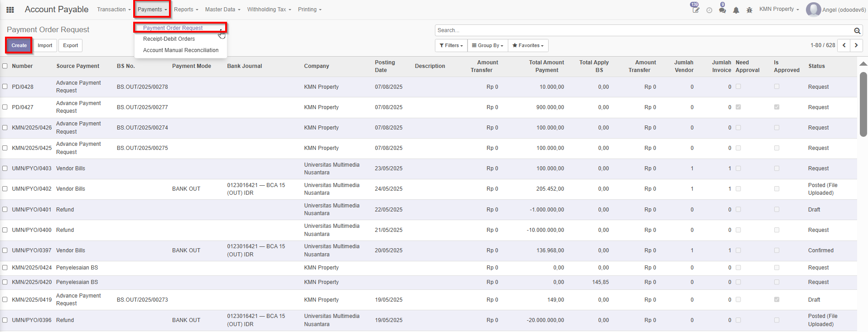Click the 900.000,00 total amount cell
The height and width of the screenshot is (332, 868).
[550, 107]
